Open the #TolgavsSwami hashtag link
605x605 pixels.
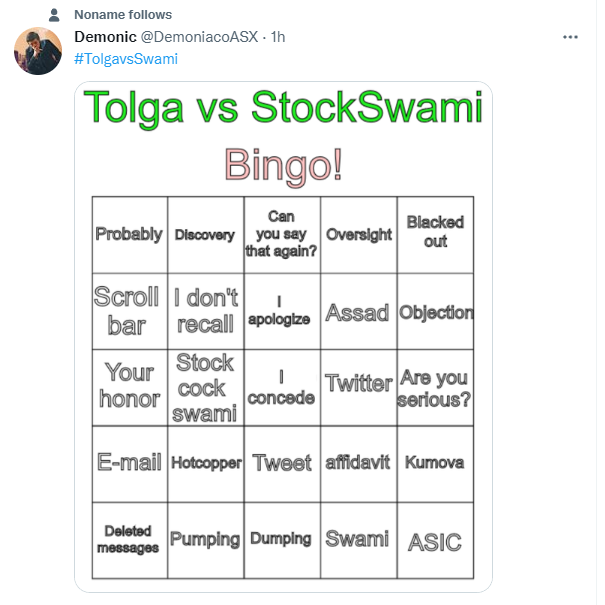pos(126,59)
